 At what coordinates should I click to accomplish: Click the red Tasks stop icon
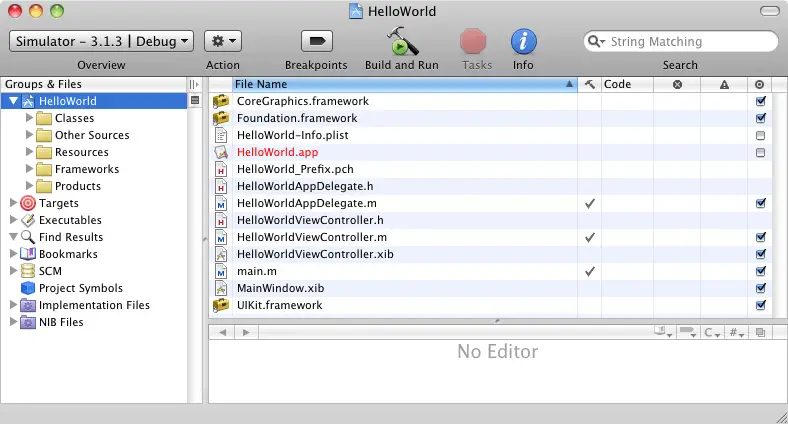[x=473, y=41]
